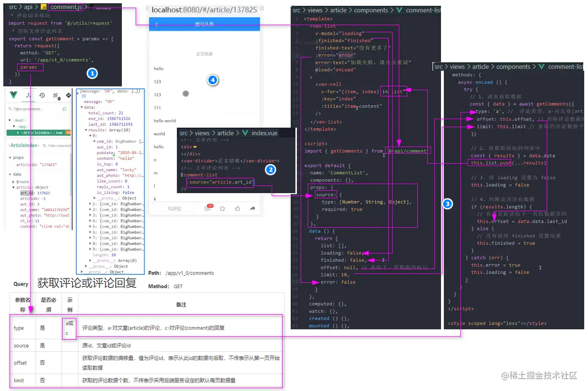Click :source="article.art_id" in index.vue

pos(220,182)
